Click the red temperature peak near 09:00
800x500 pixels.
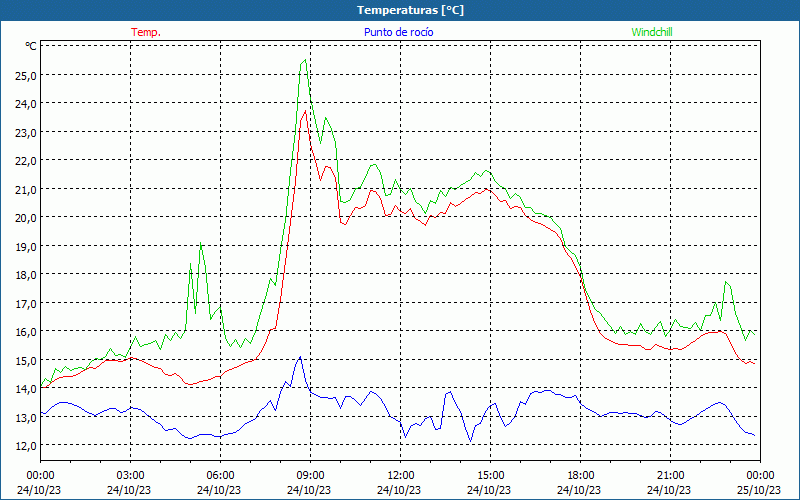point(306,110)
